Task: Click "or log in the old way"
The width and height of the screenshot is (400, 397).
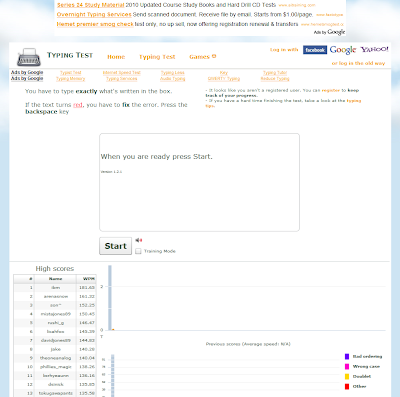Action: (358, 63)
